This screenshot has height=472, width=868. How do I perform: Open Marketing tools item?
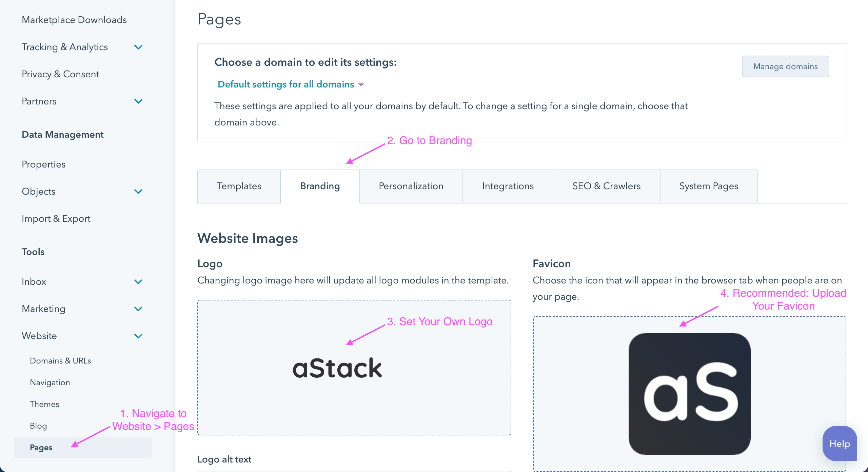[43, 309]
